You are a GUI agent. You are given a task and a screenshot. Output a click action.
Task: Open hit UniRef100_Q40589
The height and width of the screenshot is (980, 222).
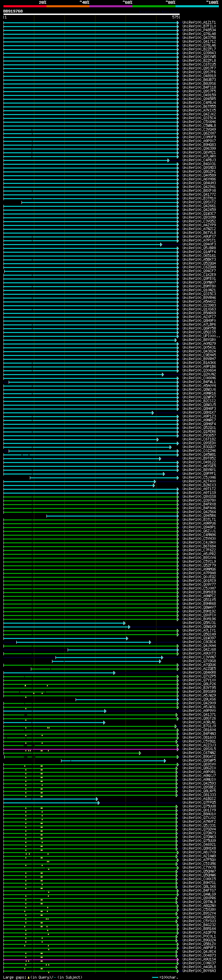199,175
